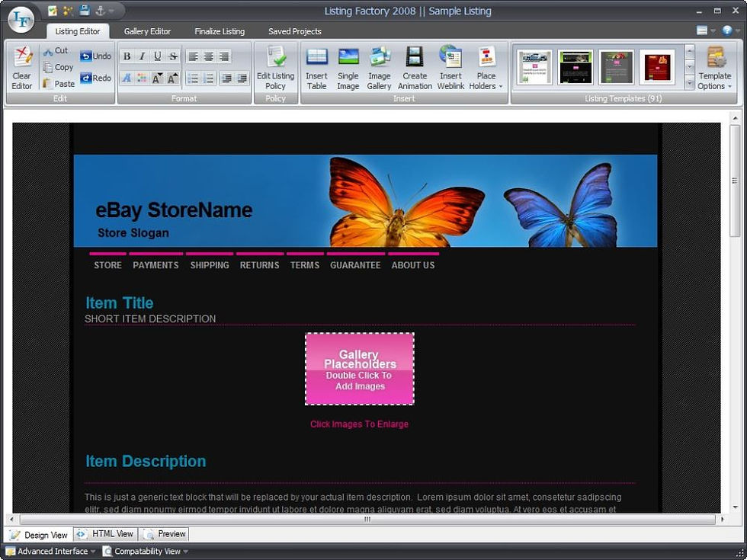Switch to the Preview tab
The height and width of the screenshot is (560, 747).
tap(165, 534)
